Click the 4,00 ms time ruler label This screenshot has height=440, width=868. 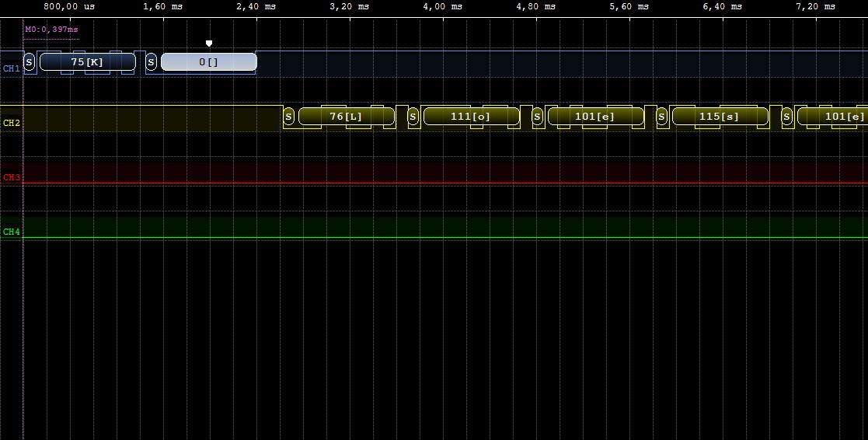pyautogui.click(x=442, y=6)
